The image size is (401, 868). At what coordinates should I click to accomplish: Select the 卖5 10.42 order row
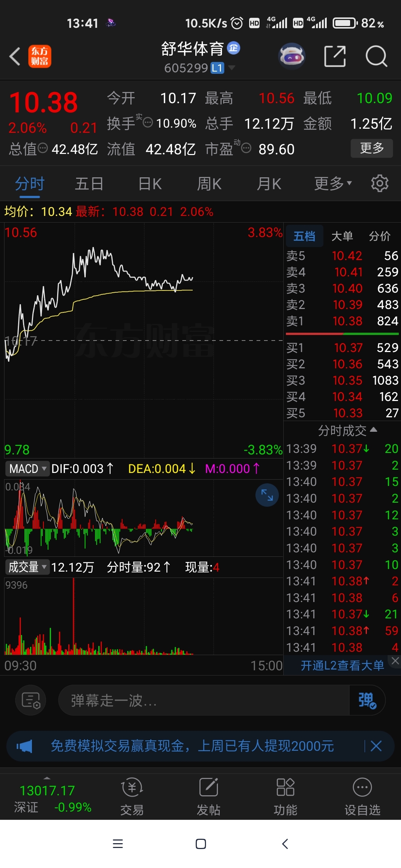point(342,256)
